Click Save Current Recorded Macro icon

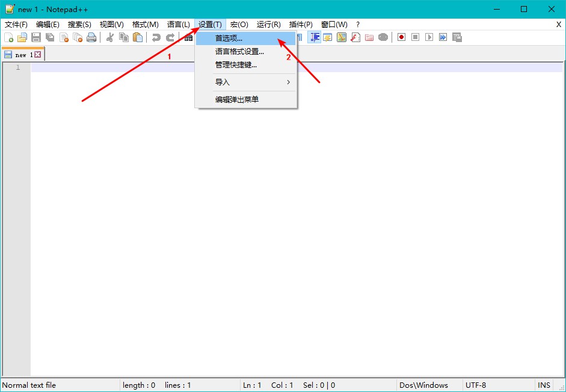point(457,37)
